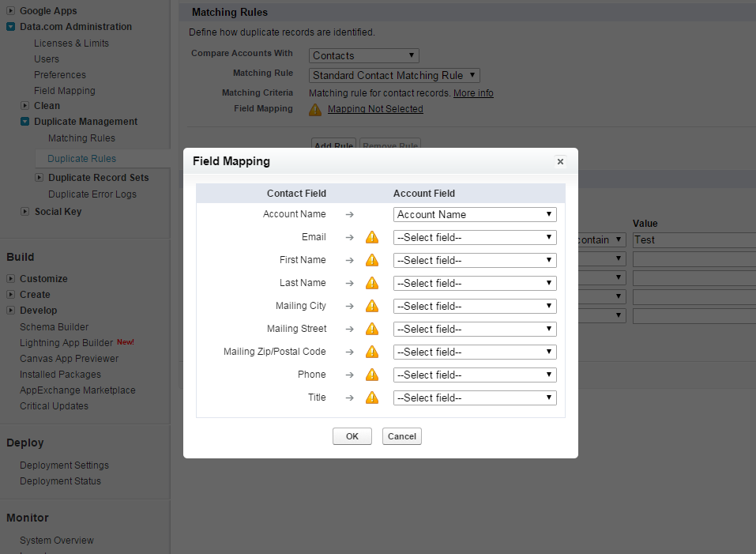The width and height of the screenshot is (756, 554).
Task: Expand the Duplicate Record Sets node
Action: click(x=39, y=178)
